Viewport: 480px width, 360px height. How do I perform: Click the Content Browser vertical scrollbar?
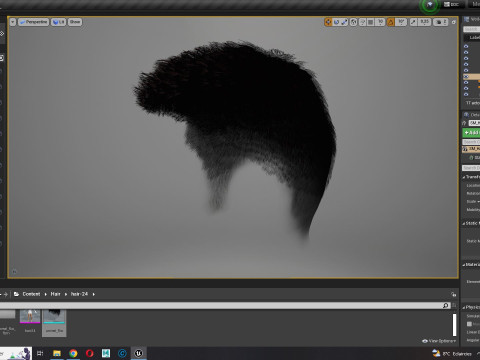[454, 325]
